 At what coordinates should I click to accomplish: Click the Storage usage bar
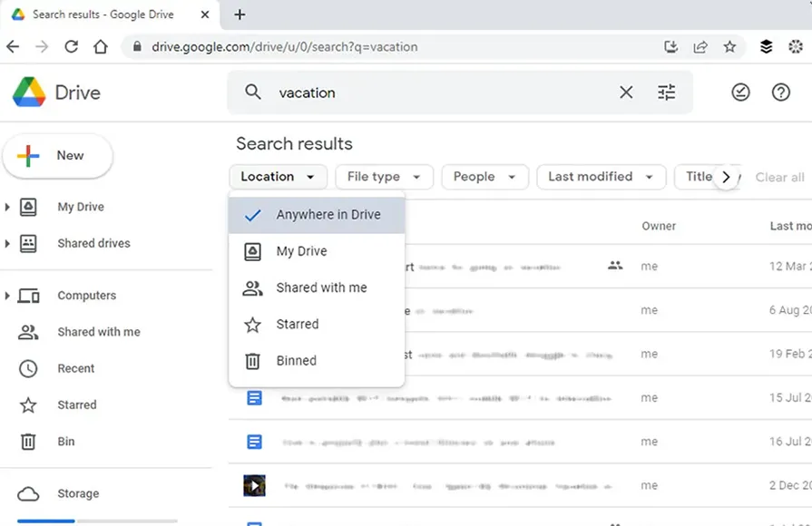coord(97,521)
